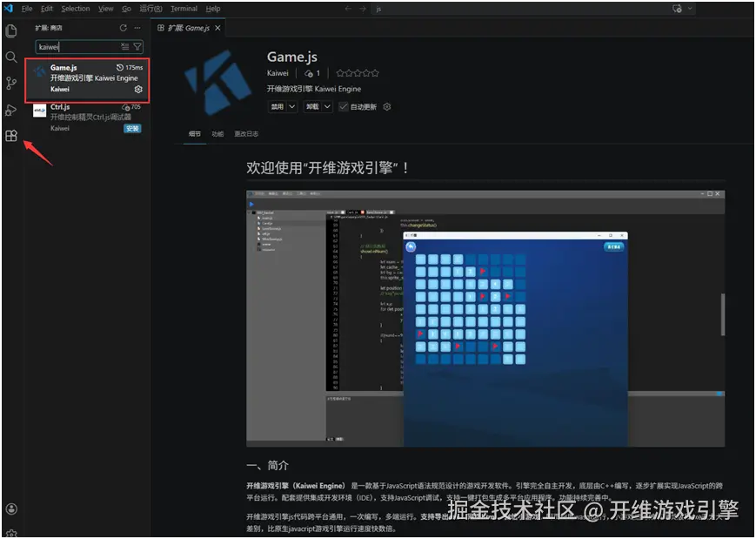Viewport: 756px width, 539px height.
Task: Select the Game.js extension in results list
Action: click(87, 79)
